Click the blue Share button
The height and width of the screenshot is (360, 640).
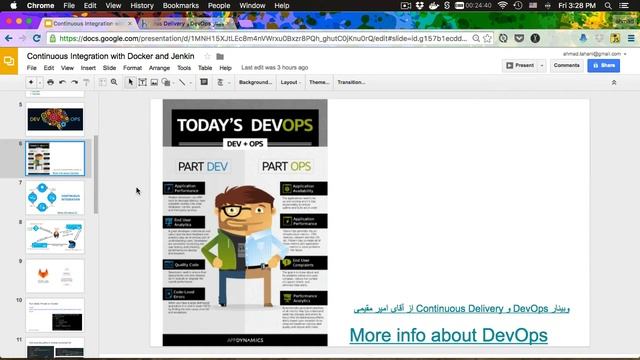pyautogui.click(x=604, y=65)
